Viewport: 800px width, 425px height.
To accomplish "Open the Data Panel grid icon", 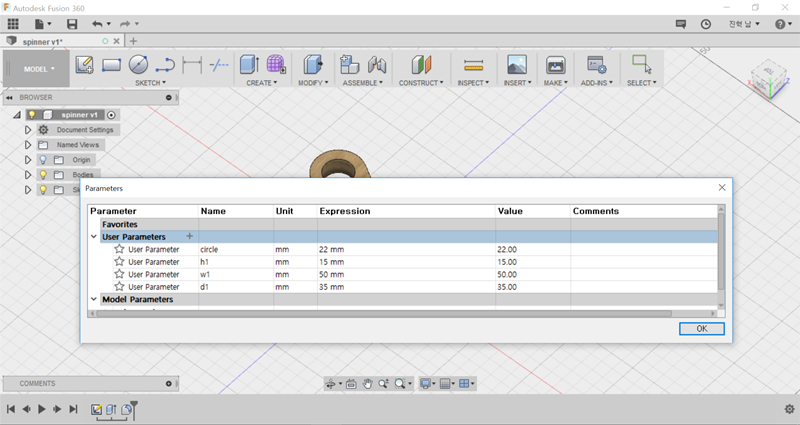I will (x=13, y=23).
